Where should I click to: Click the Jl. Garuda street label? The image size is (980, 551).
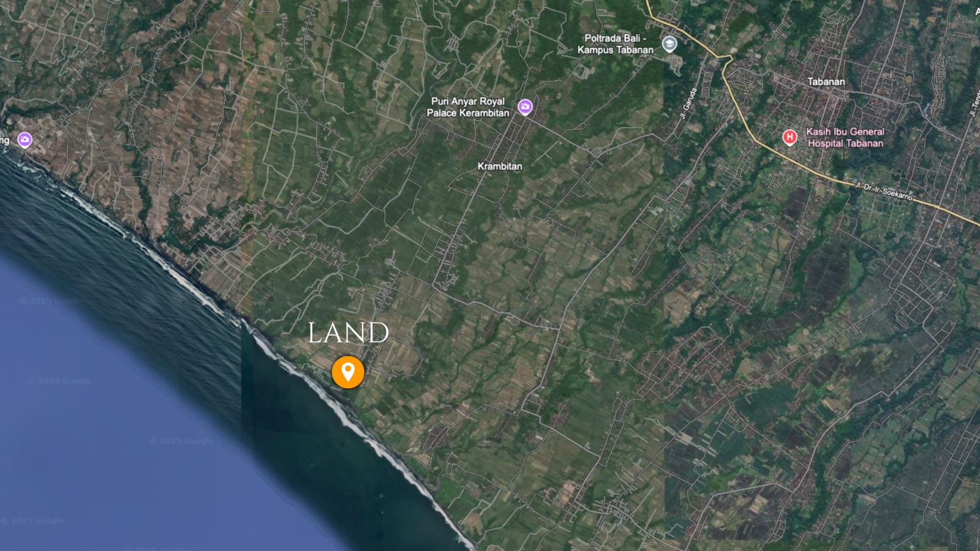pyautogui.click(x=688, y=103)
